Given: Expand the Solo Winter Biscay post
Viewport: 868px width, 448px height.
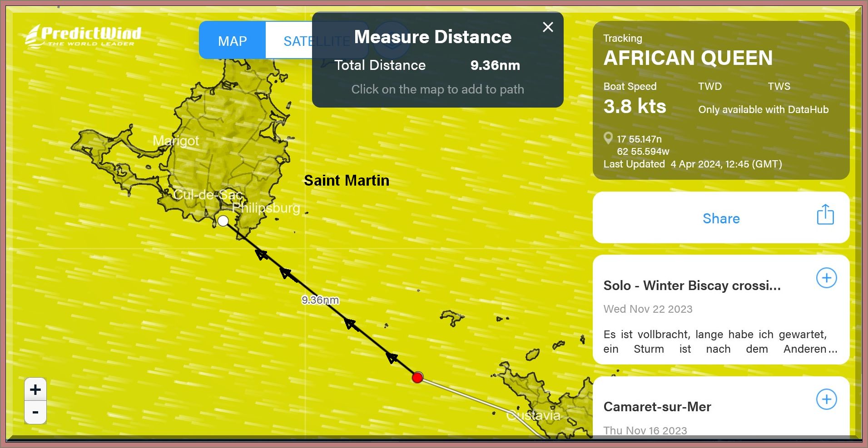Looking at the screenshot, I should [826, 278].
